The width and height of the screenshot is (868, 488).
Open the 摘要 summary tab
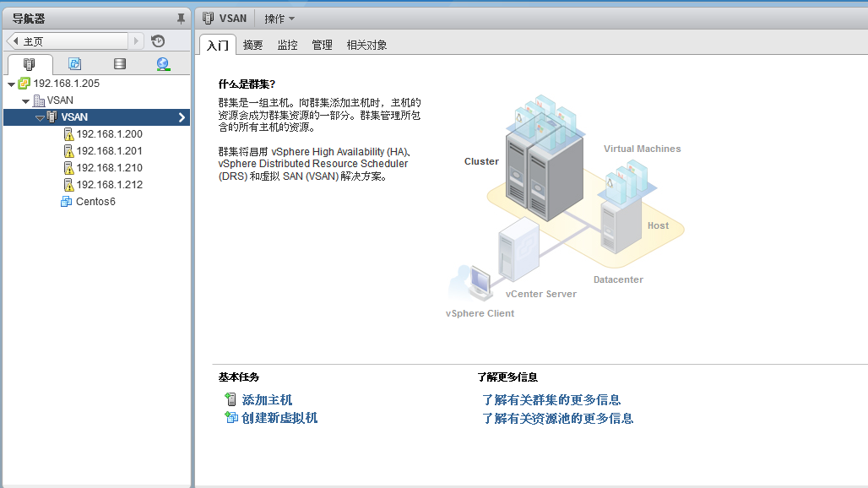point(253,45)
